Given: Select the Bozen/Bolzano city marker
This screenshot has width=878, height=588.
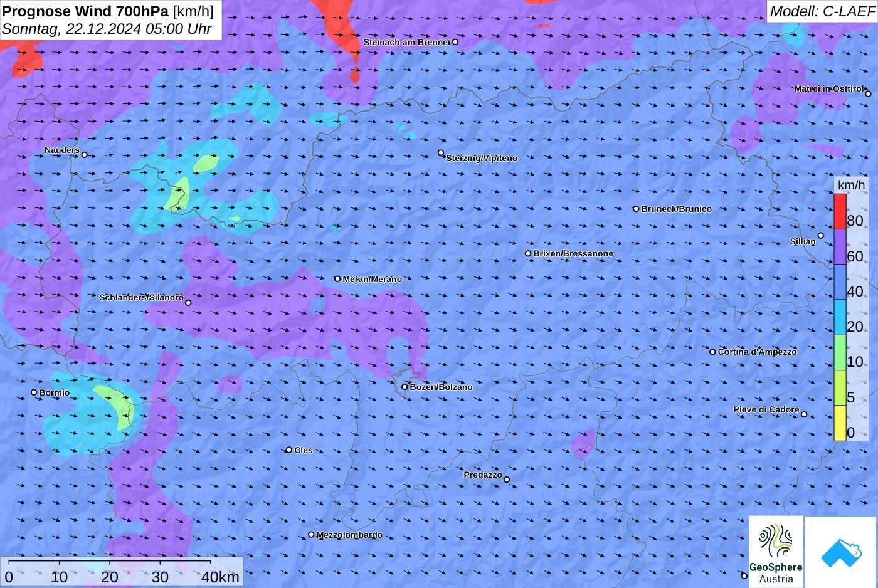Looking at the screenshot, I should [405, 387].
